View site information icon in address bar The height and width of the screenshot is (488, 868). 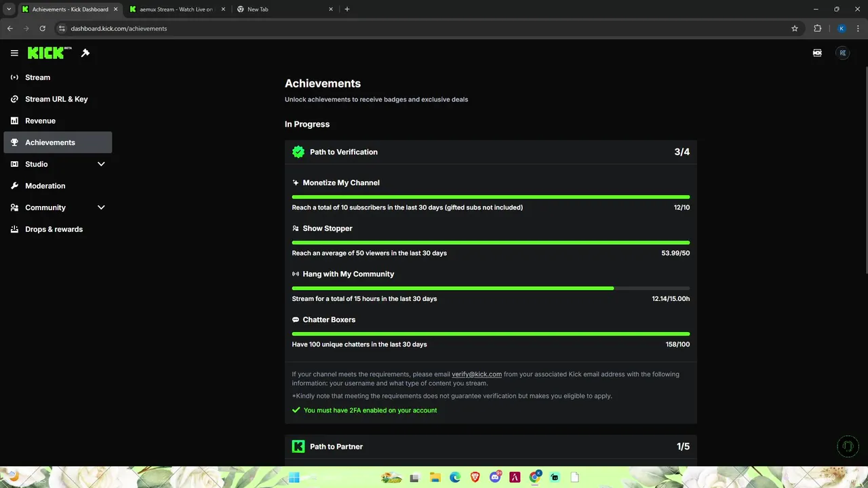pos(62,28)
